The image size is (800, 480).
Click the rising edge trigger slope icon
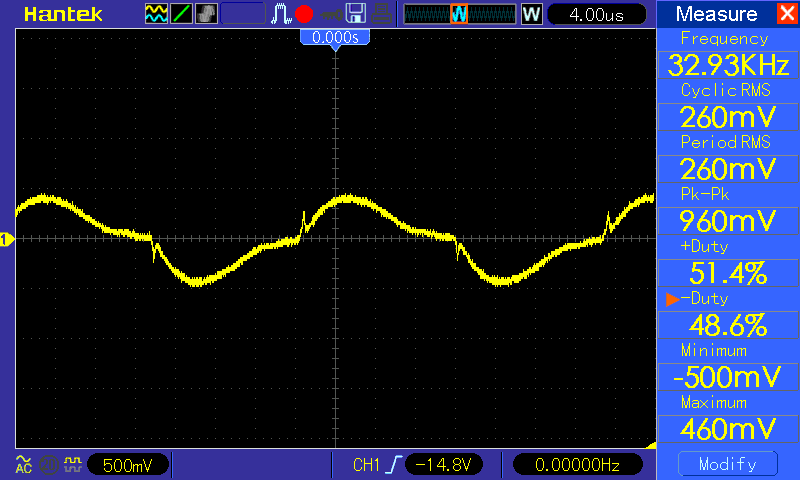[x=394, y=465]
